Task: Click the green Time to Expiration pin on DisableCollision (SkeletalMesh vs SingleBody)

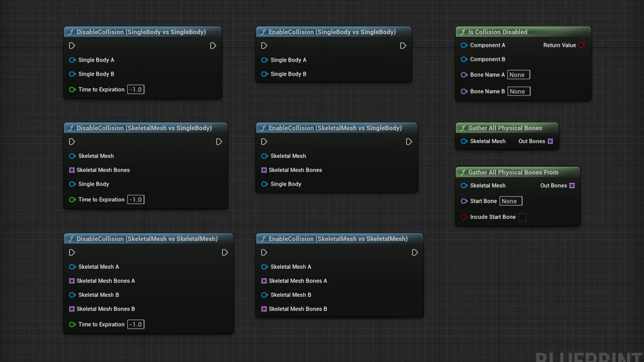Action: tap(72, 200)
